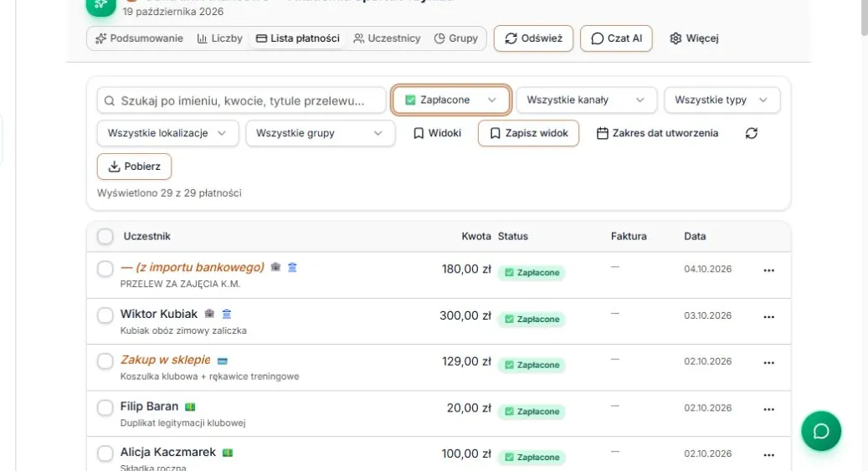Screen dimensions: 868x471
Task: Click blue bank icon in import bankowego row
Action: pos(292,268)
